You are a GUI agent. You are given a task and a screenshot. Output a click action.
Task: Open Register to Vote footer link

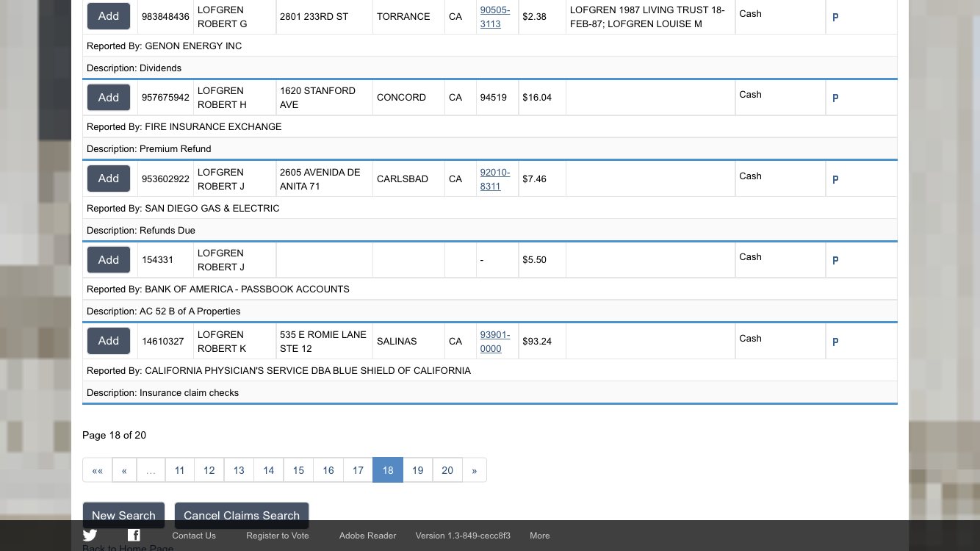(x=278, y=536)
